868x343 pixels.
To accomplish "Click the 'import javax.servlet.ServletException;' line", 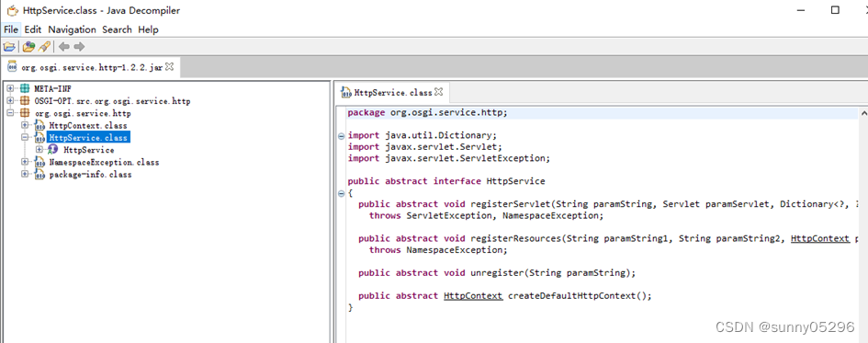I will (448, 158).
